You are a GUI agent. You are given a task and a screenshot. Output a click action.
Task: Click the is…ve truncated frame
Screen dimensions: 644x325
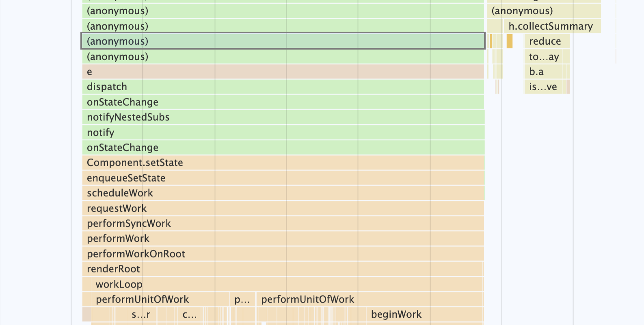544,87
